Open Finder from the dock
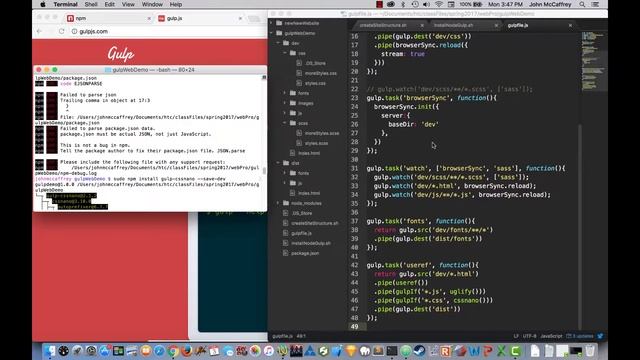 tap(50, 351)
